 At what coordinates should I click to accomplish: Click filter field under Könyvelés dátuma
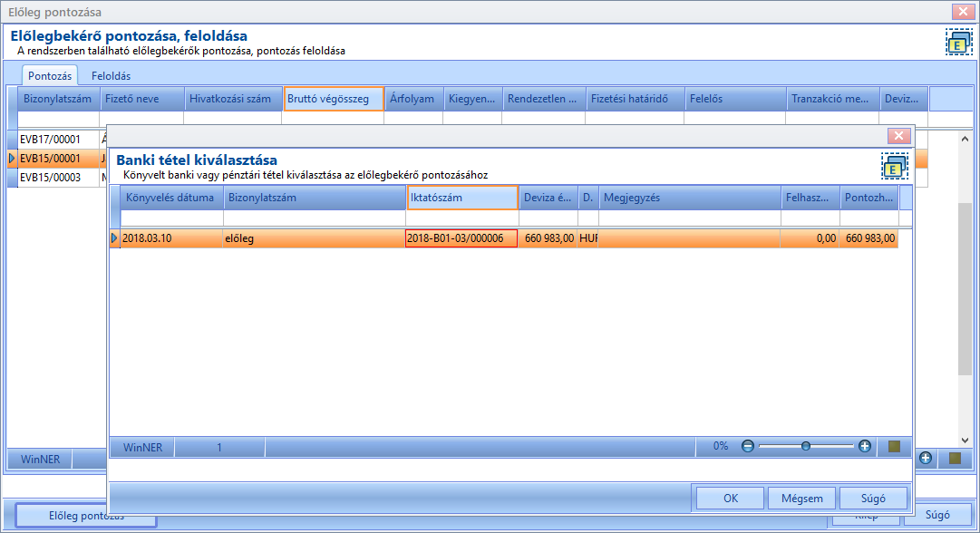[x=171, y=218]
